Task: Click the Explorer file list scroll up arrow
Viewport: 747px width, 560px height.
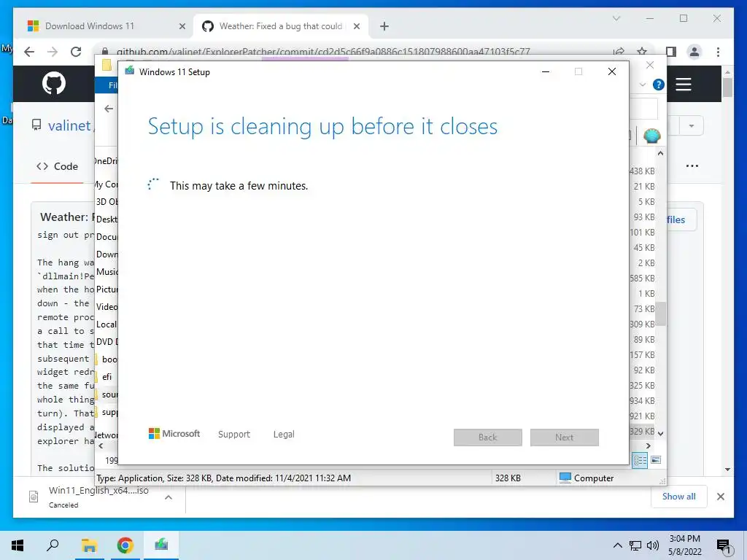Action: [x=660, y=153]
